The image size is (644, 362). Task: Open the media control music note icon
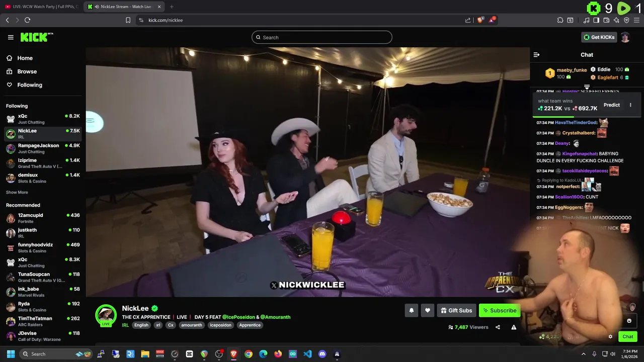coord(586,20)
